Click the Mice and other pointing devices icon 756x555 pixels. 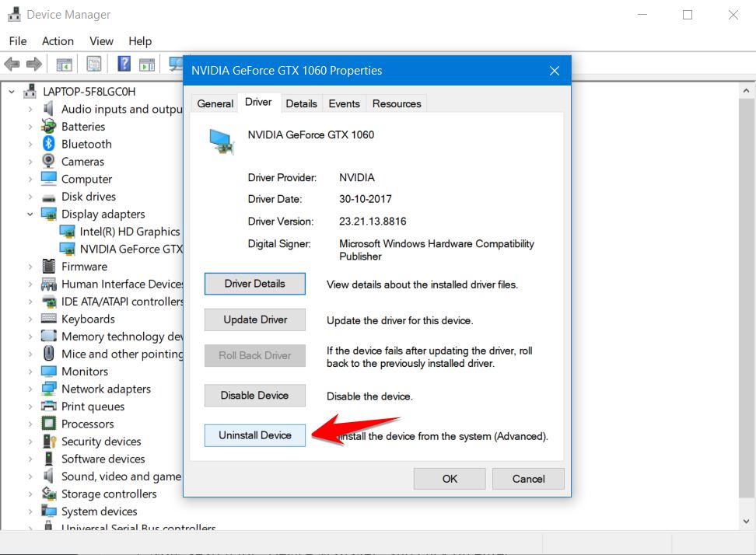49,354
